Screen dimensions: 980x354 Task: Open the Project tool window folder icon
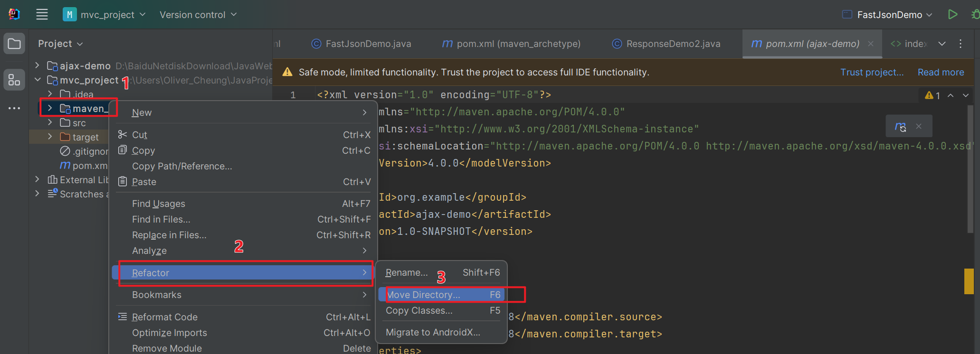click(14, 44)
